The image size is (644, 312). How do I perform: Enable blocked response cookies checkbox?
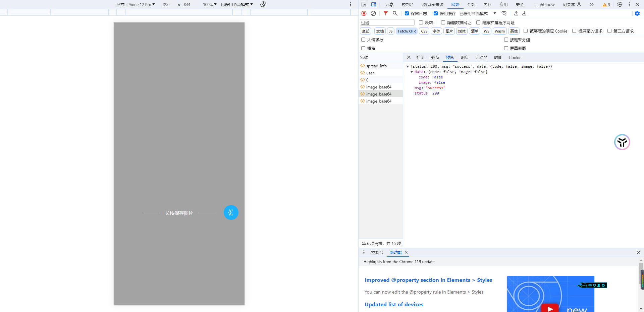[x=526, y=31]
